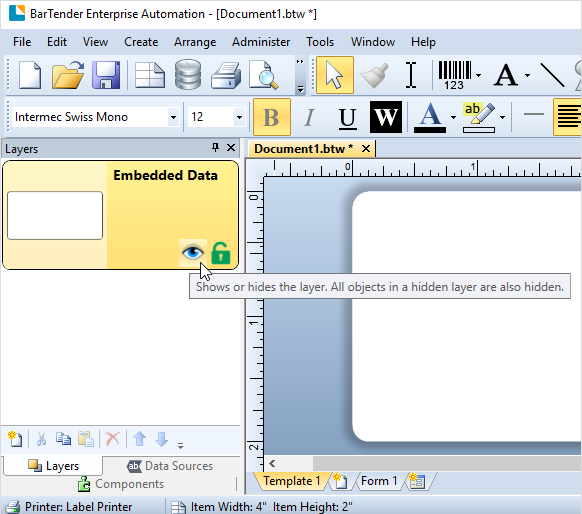Toggle Underline formatting
This screenshot has height=514, width=582.
(348, 118)
